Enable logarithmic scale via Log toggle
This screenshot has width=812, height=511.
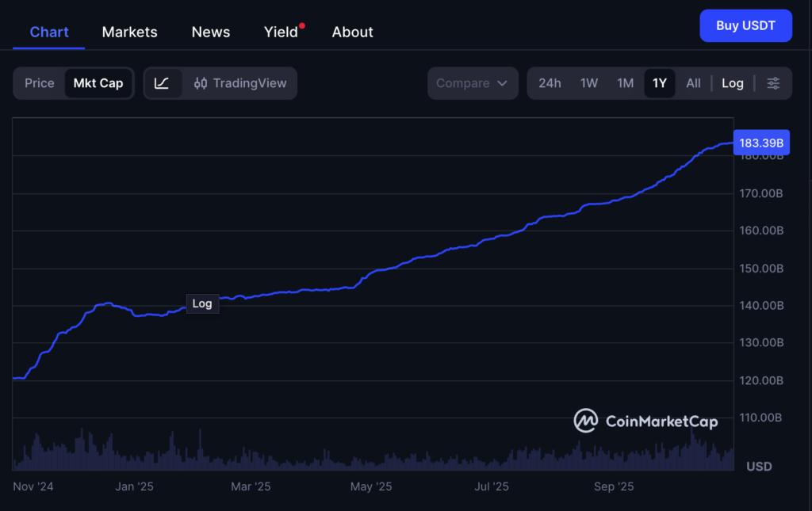pos(731,82)
